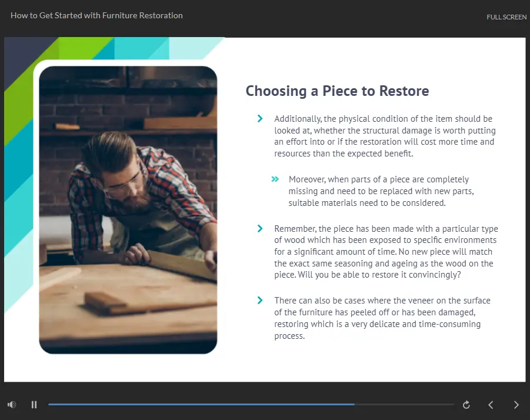
Task: Pause the slide playback
Action: pyautogui.click(x=34, y=405)
